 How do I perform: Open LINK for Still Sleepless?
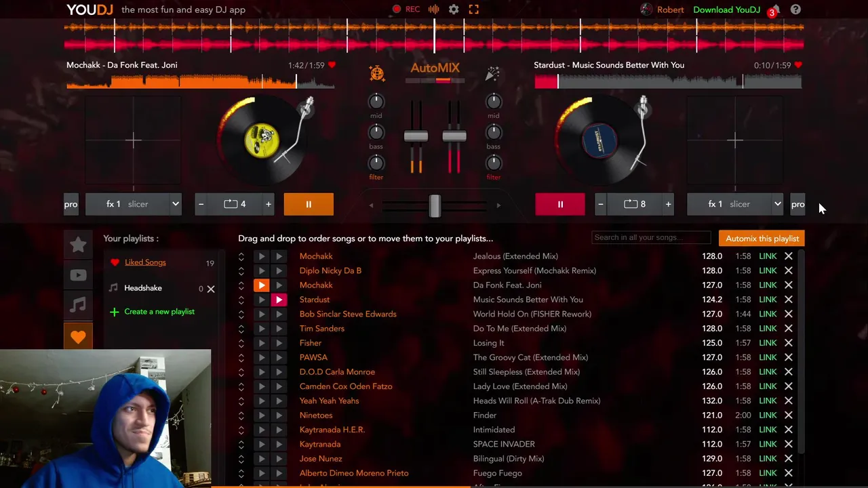[768, 372]
